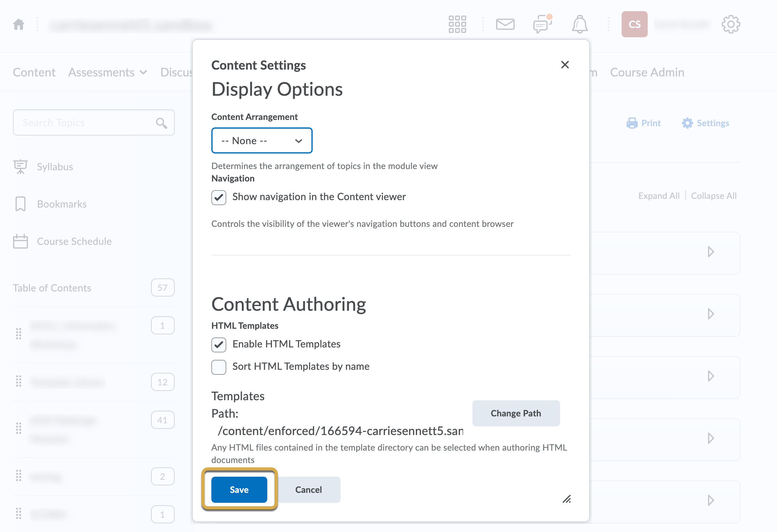Select Course Schedule in the sidebar
The height and width of the screenshot is (532, 777).
pos(74,241)
